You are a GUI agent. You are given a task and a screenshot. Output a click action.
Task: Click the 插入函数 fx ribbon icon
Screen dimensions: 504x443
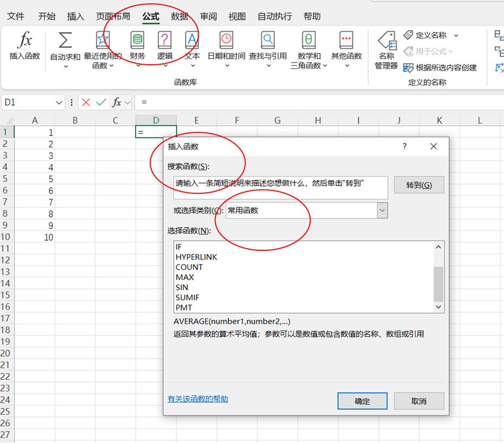(25, 41)
